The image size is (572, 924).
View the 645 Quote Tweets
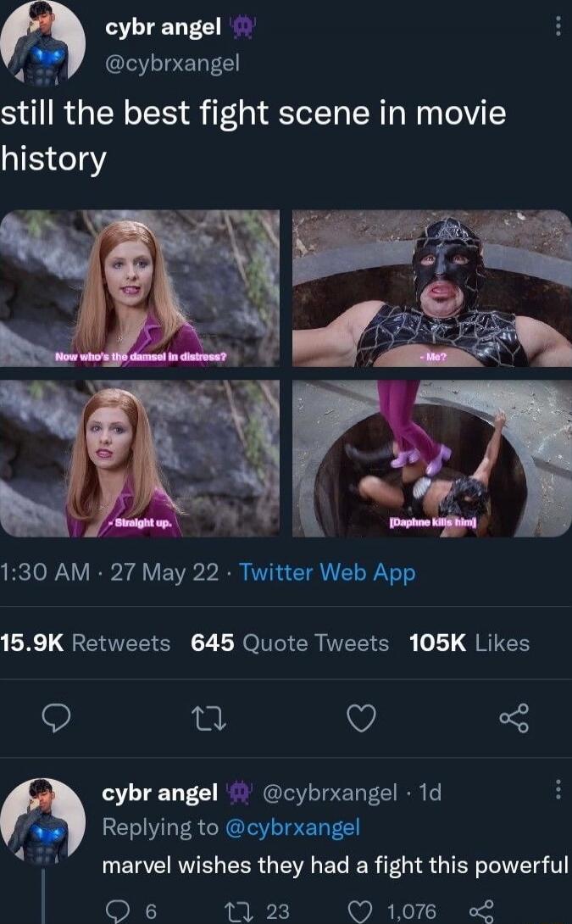click(x=290, y=643)
